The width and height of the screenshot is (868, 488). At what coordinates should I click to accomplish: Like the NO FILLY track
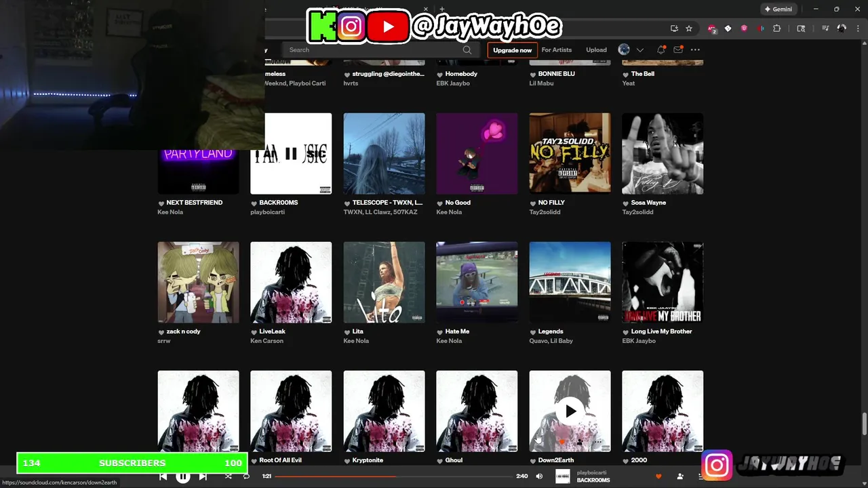532,203
